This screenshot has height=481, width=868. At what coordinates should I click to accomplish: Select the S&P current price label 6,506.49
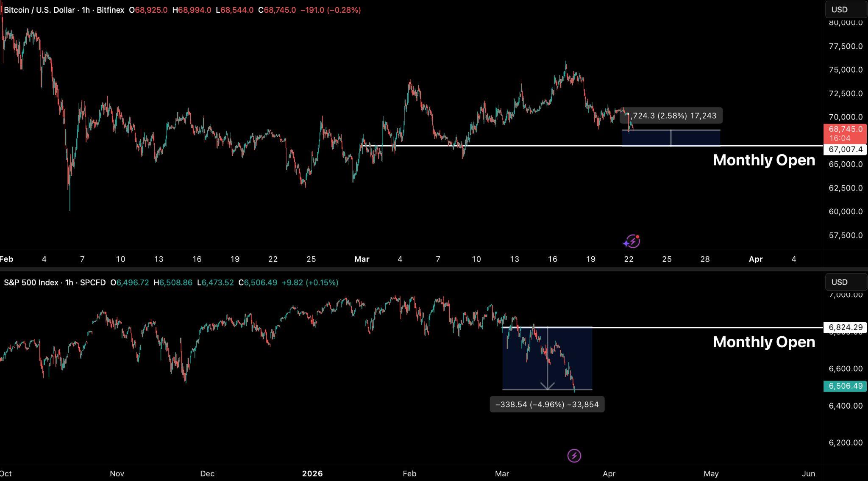coord(845,386)
